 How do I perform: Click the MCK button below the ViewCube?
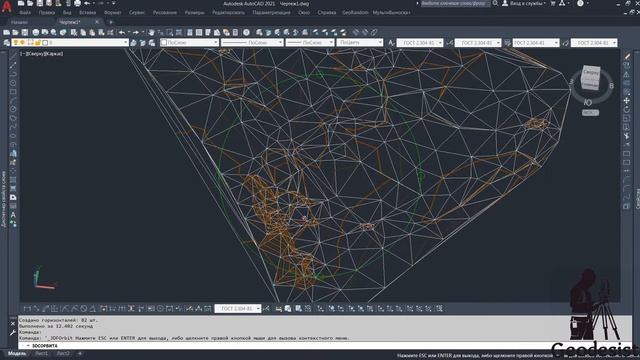click(x=590, y=113)
